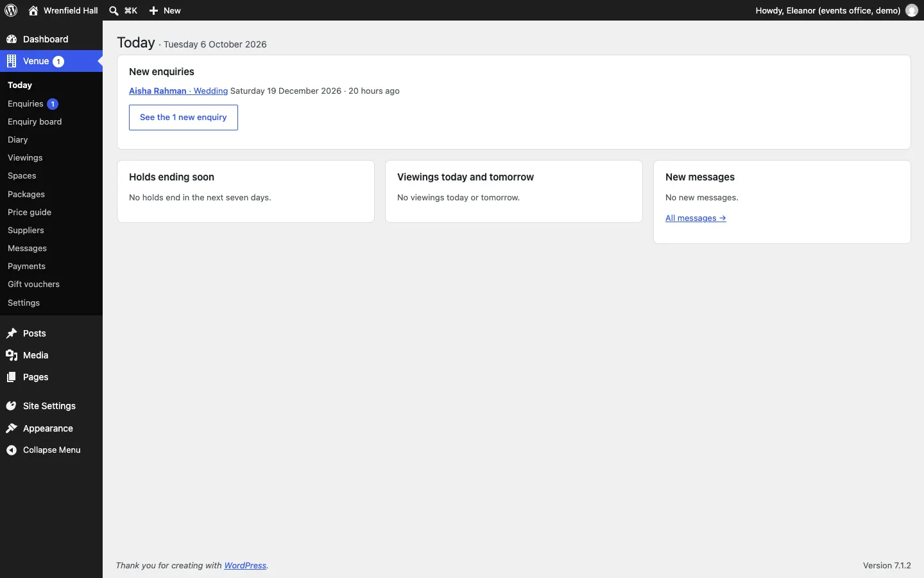Click the Media icon in sidebar
The width and height of the screenshot is (924, 578).
[12, 355]
